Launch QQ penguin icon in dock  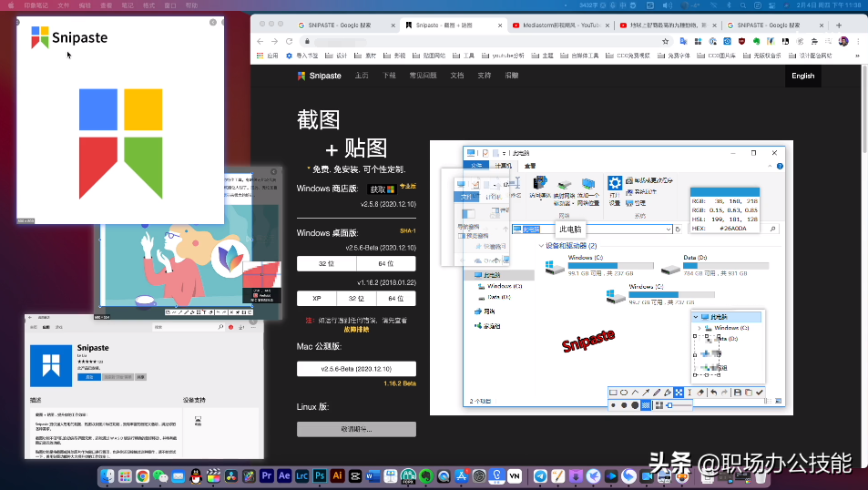click(x=196, y=476)
